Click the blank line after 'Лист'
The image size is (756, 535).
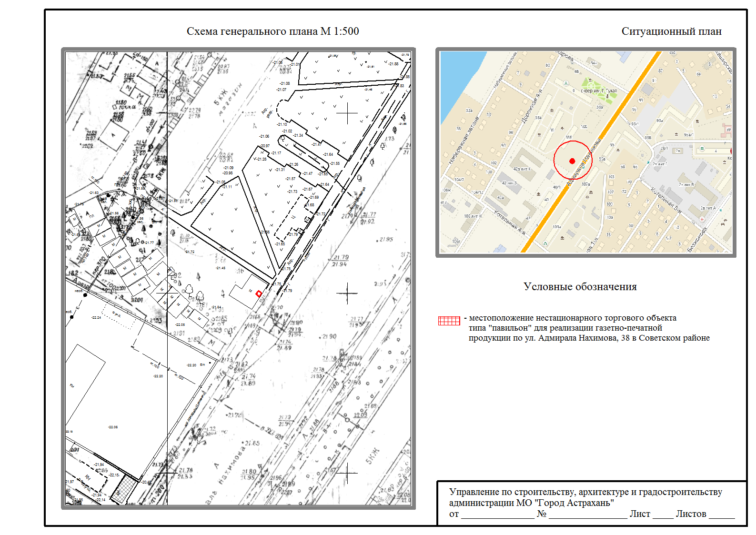663,515
